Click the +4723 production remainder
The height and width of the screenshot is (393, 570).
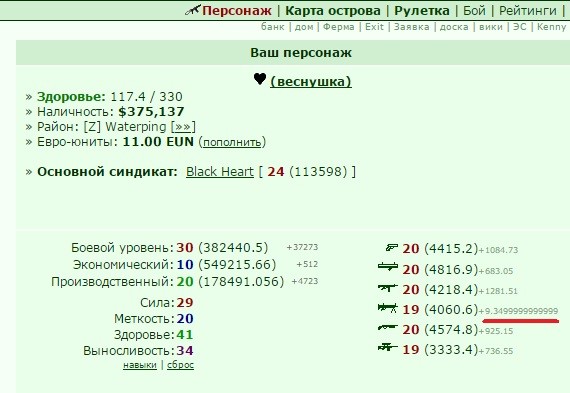point(305,281)
